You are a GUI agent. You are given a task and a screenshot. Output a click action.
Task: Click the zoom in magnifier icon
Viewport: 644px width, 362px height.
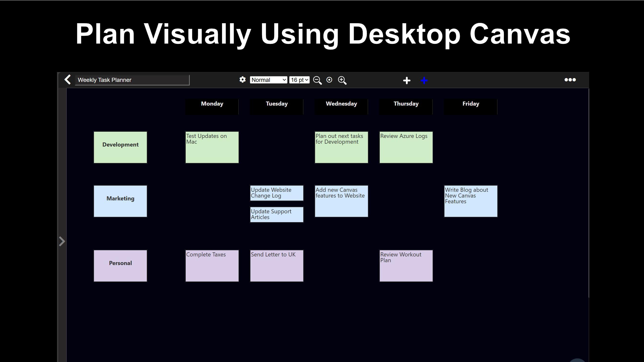(342, 80)
